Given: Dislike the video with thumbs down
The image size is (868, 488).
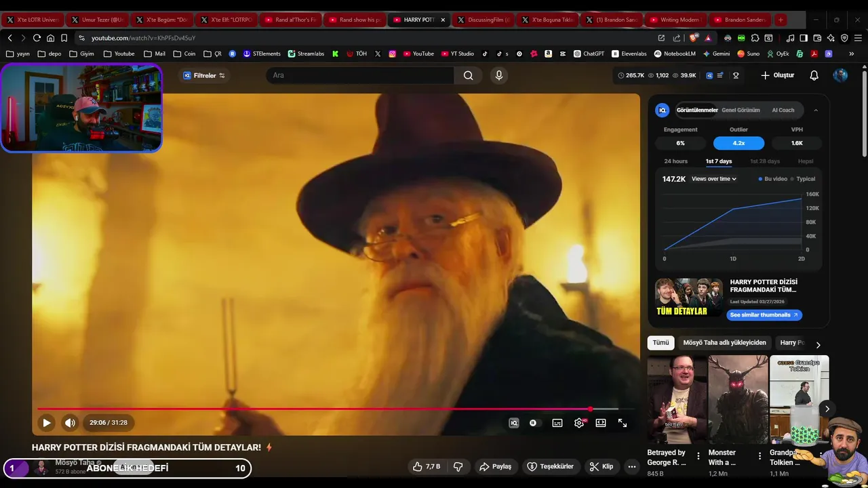Looking at the screenshot, I should (x=458, y=466).
